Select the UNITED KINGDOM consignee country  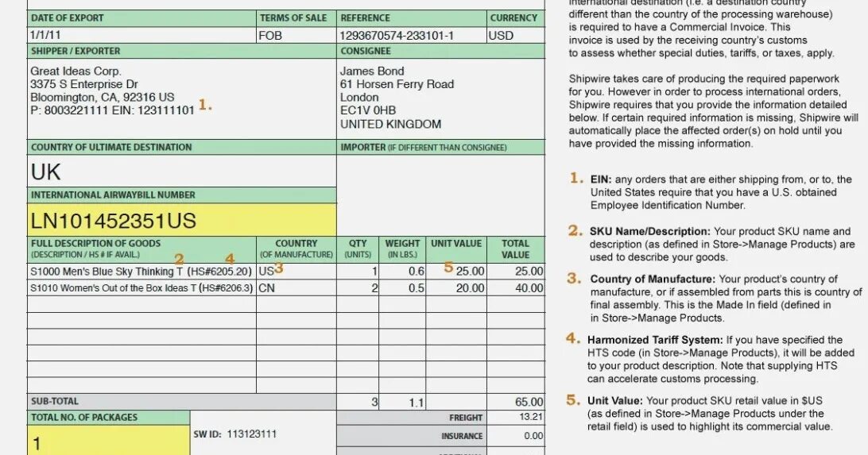point(390,124)
